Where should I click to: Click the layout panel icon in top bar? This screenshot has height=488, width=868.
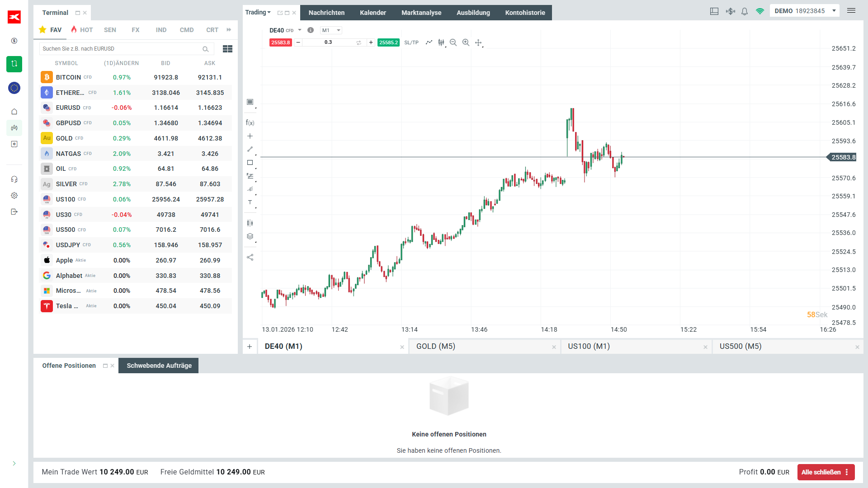(x=714, y=11)
